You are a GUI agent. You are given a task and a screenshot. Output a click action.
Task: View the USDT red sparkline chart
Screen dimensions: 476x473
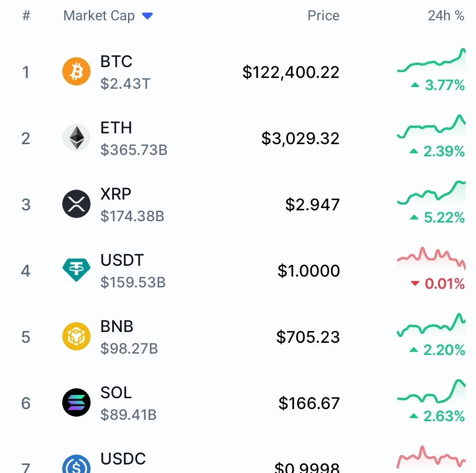tap(431, 259)
